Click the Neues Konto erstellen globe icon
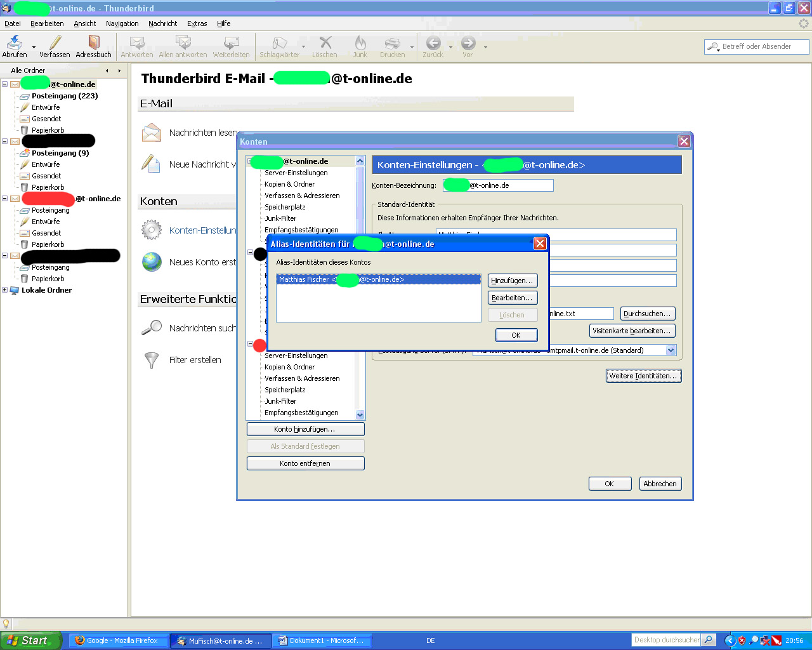 [152, 262]
